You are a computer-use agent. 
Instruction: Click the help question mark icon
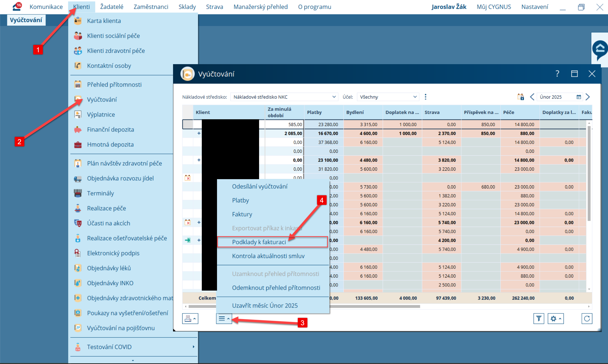coord(557,74)
